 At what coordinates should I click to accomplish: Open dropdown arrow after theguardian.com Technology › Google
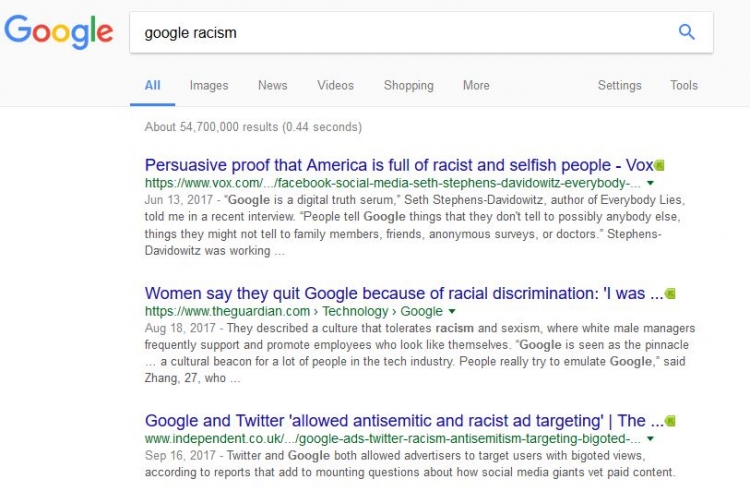click(x=451, y=312)
